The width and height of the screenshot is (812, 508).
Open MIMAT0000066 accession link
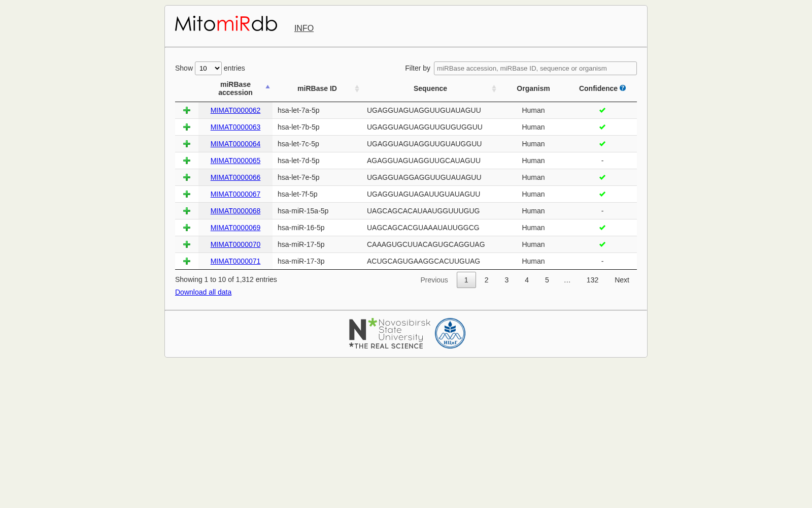(235, 177)
